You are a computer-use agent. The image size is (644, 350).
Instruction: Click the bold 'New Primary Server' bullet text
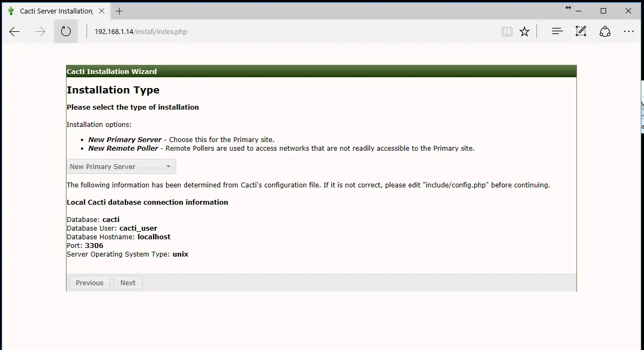tap(125, 139)
